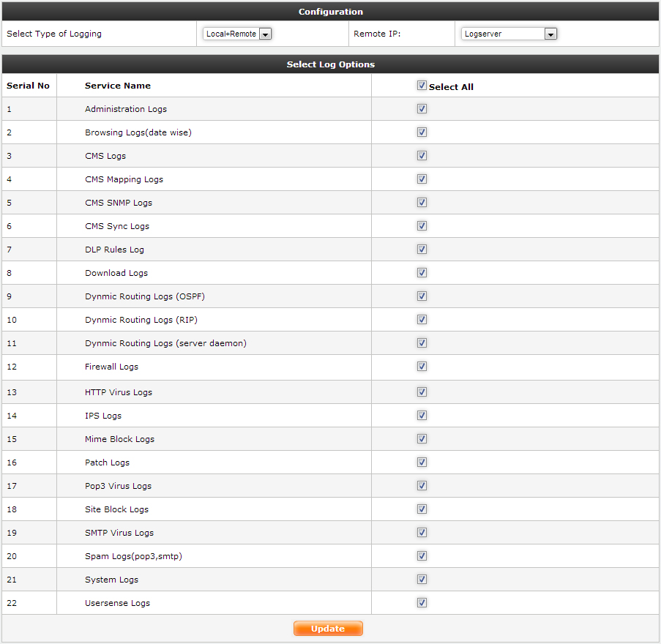Disable Firewall Logs checkbox
Viewport: 661px width, 644px height.
(x=422, y=367)
